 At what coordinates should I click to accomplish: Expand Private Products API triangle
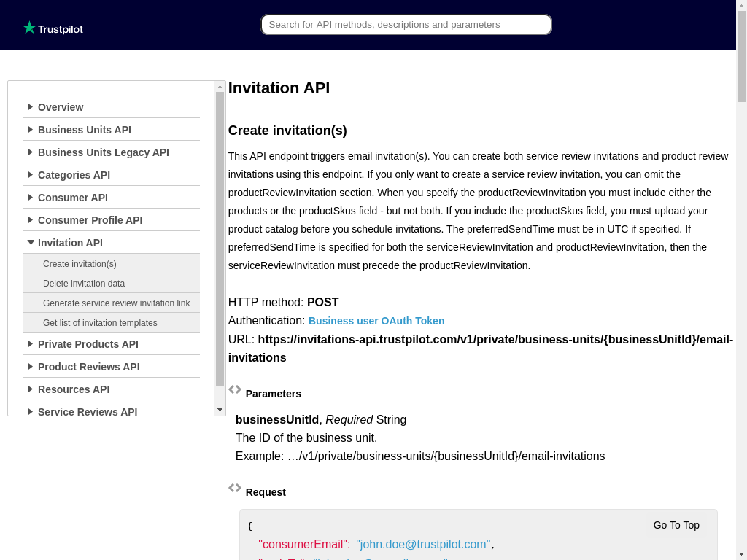click(x=30, y=344)
